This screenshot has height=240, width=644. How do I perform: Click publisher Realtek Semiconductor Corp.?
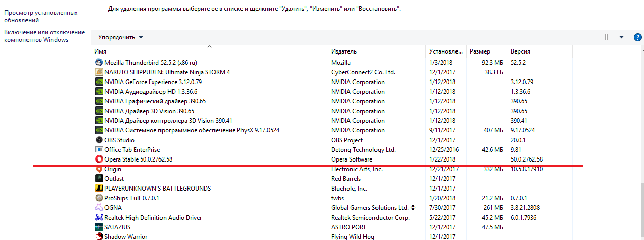click(370, 217)
